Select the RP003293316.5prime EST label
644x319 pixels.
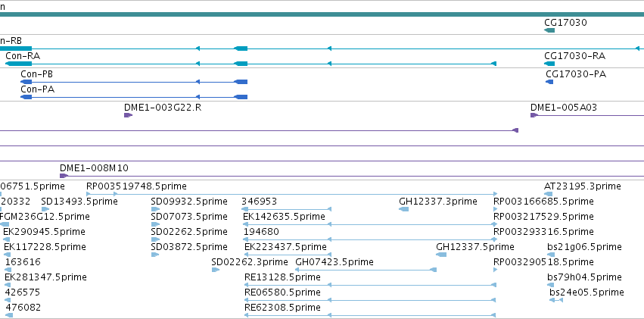544,231
